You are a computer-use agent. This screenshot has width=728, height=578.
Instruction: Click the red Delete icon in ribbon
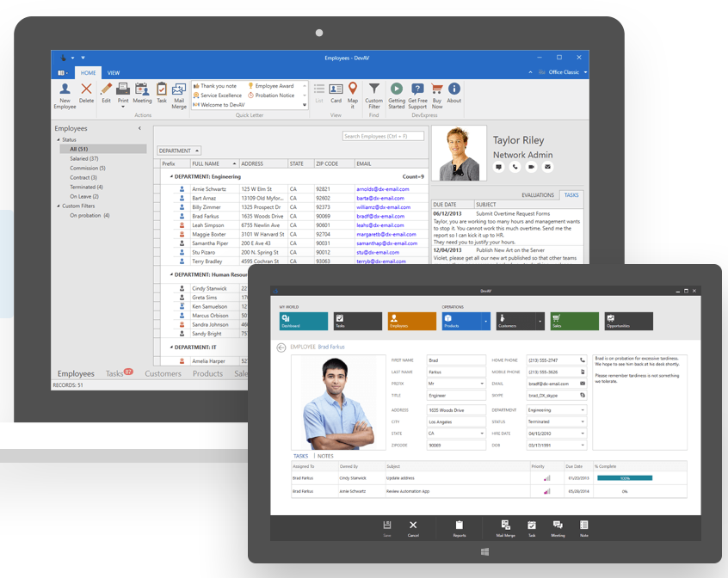pos(86,89)
